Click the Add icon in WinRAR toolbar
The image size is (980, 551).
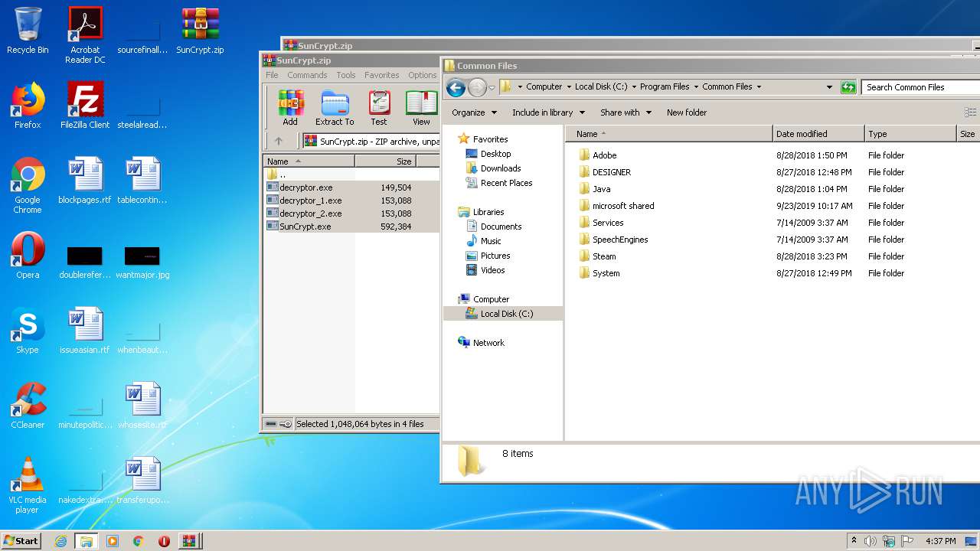click(290, 107)
